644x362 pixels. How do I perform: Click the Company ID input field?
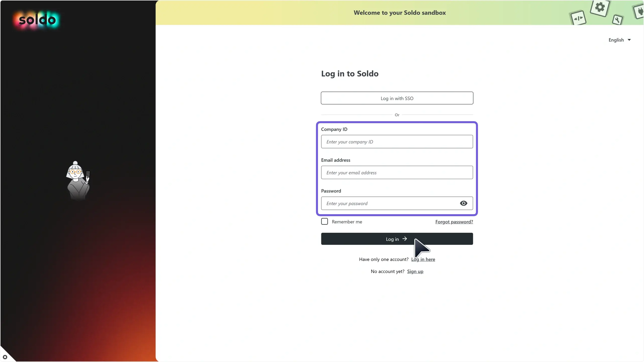point(396,142)
